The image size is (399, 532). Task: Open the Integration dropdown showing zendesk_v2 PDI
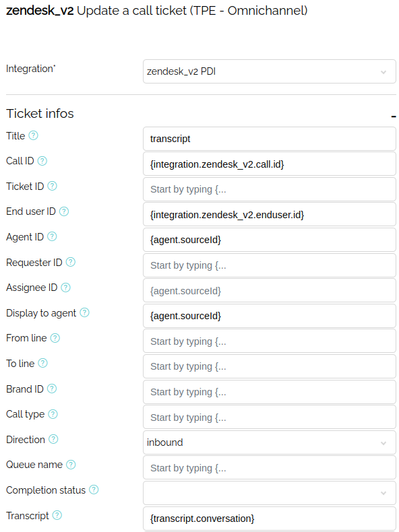(270, 71)
